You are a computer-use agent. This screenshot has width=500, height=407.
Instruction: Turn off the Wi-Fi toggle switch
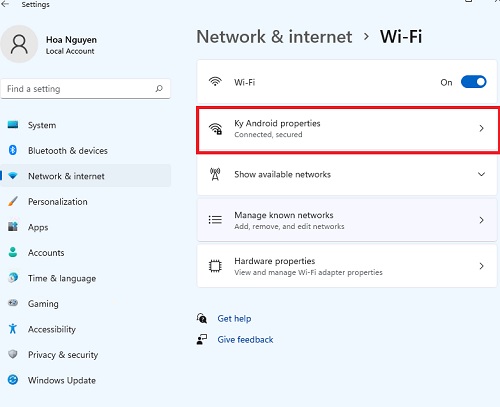(473, 82)
